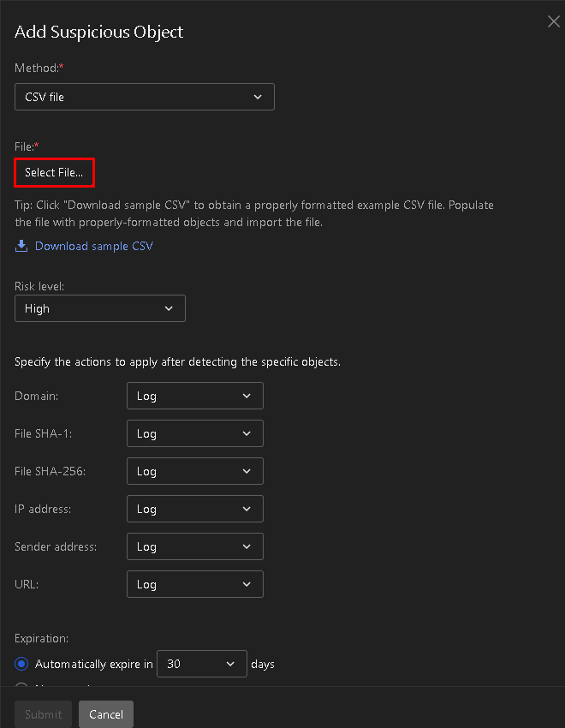Click the Cancel button
Image resolution: width=565 pixels, height=728 pixels.
point(106,714)
